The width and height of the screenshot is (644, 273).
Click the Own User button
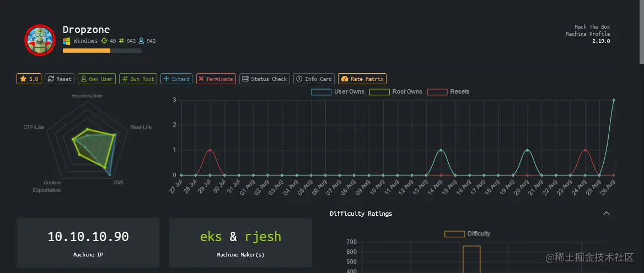(x=97, y=79)
